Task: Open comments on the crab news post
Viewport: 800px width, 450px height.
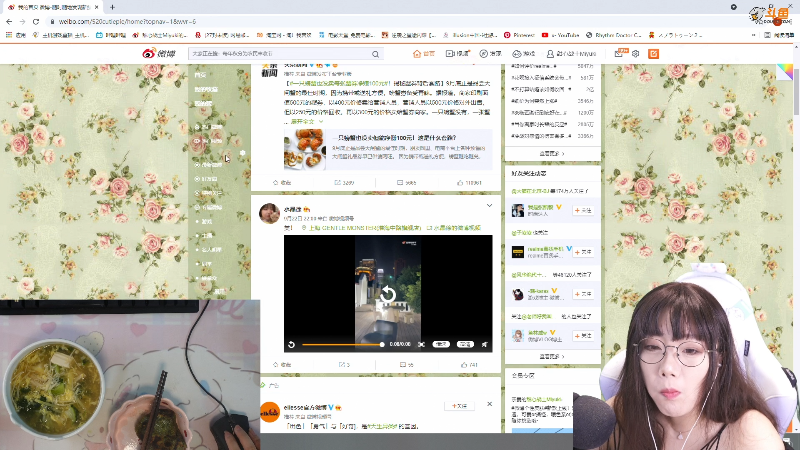Action: point(407,183)
